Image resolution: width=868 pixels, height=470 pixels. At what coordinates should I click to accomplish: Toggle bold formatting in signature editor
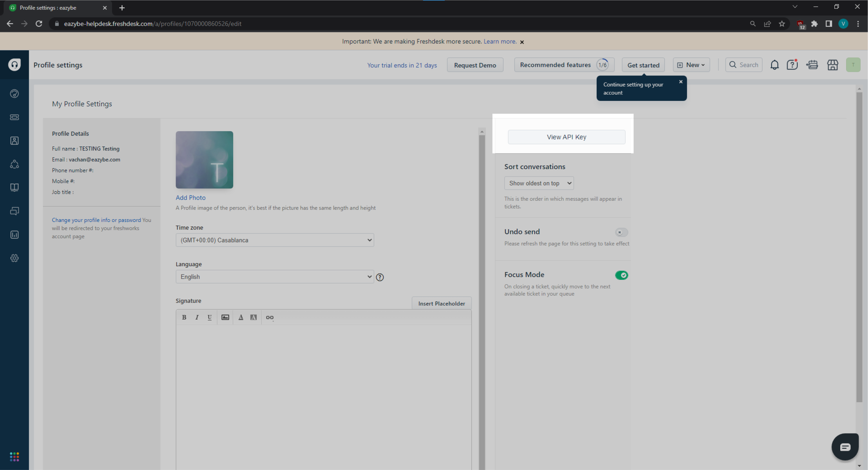(184, 318)
